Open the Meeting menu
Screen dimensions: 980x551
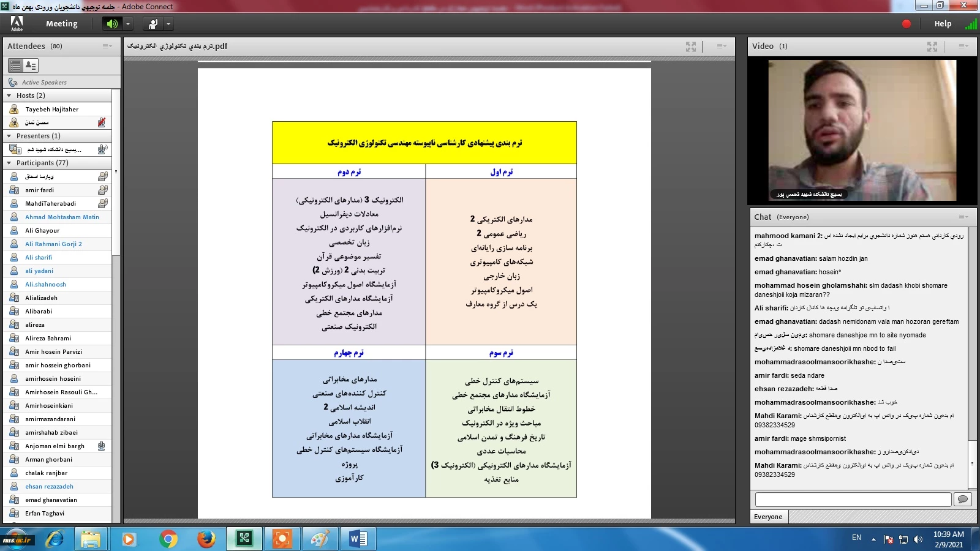[61, 24]
